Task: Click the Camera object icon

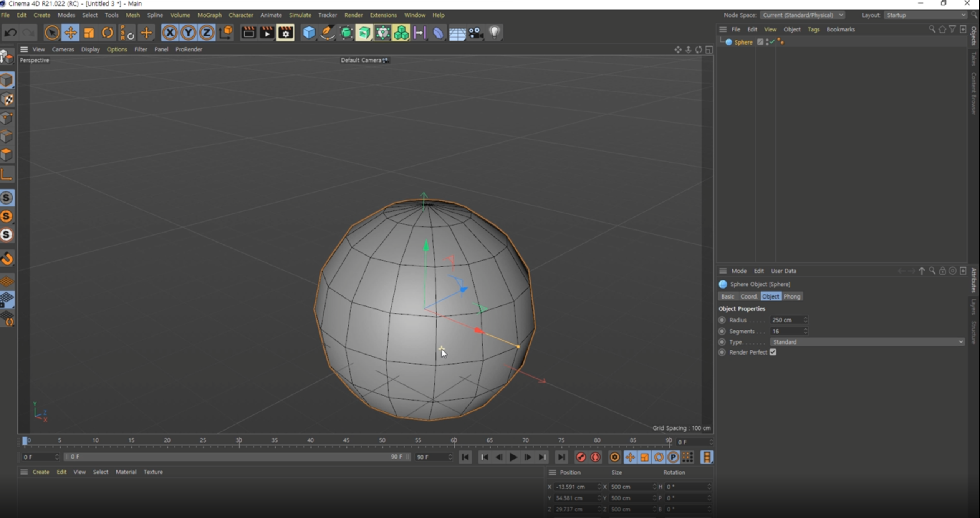Action: (x=476, y=33)
